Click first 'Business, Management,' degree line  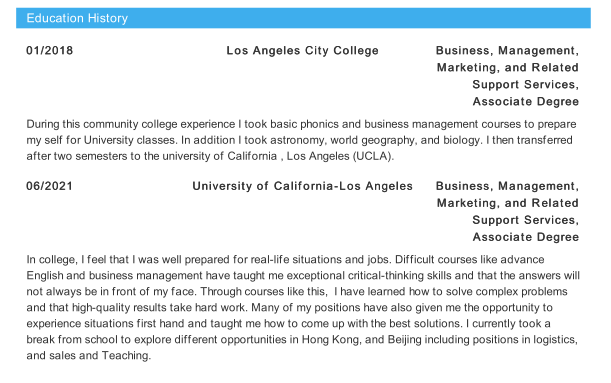507,51
